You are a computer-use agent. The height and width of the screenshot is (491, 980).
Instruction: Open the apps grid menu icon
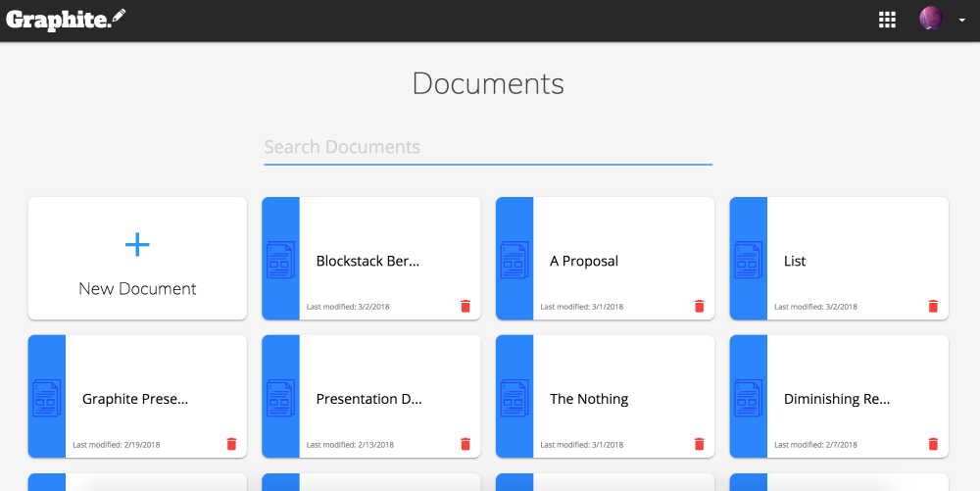pos(888,20)
